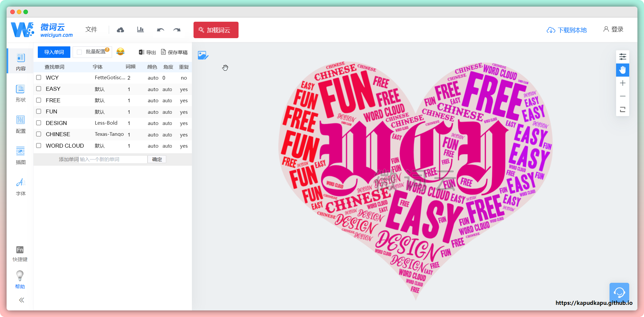Click the red 加载词云 button

pos(216,30)
